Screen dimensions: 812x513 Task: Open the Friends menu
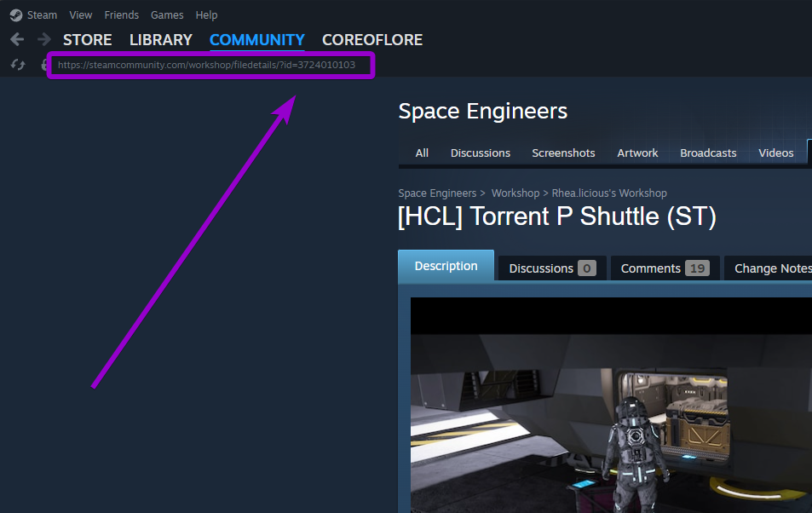121,15
